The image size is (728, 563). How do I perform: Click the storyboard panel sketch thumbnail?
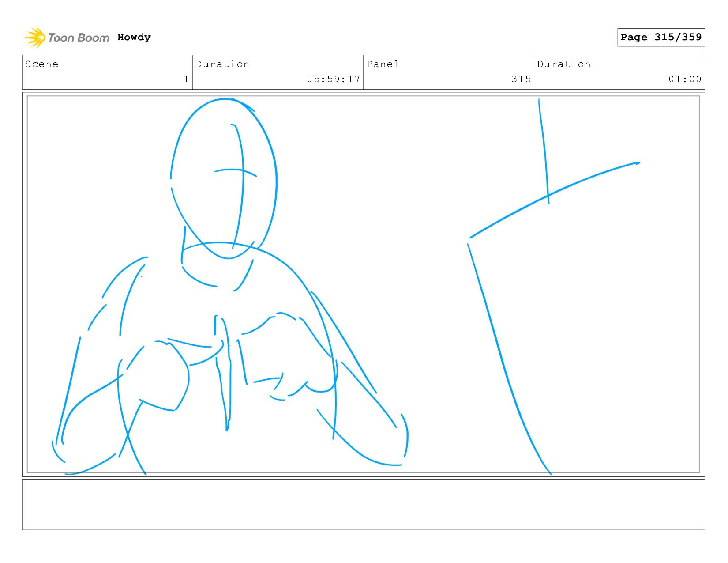point(363,284)
